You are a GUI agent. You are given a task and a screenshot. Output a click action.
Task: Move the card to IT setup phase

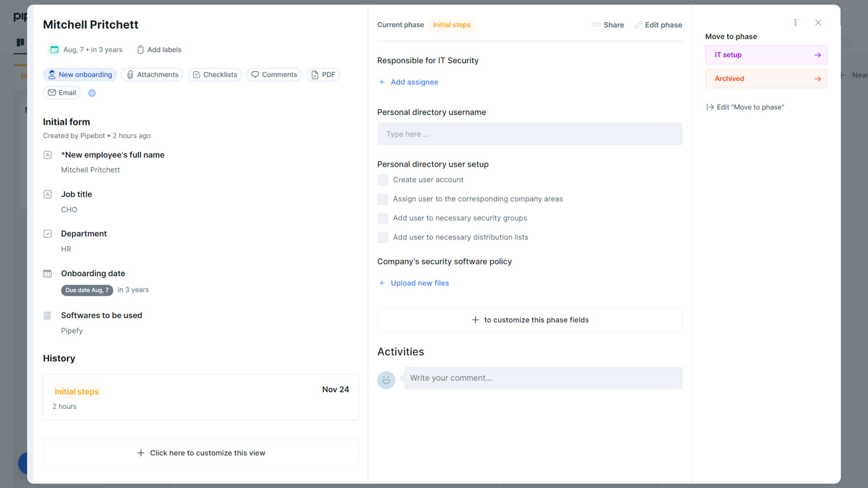point(766,55)
